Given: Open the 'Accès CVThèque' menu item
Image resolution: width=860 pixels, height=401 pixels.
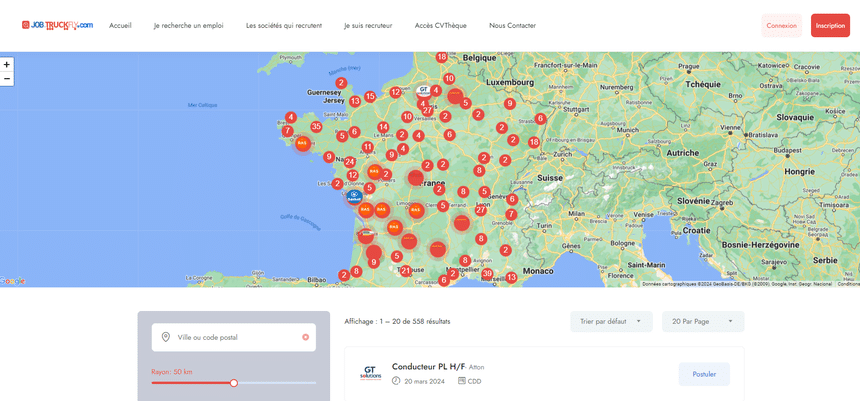Looking at the screenshot, I should click(440, 25).
